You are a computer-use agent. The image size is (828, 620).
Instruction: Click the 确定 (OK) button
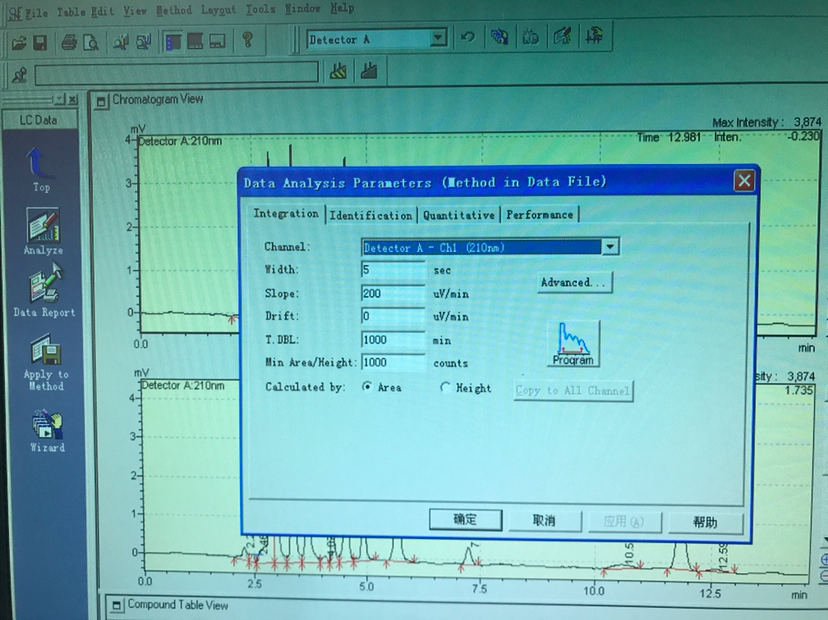click(x=465, y=519)
